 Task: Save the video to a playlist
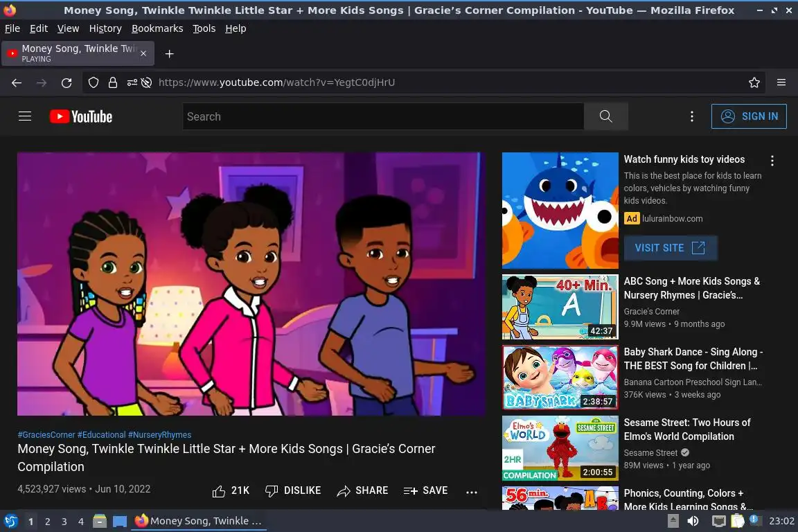coord(425,490)
